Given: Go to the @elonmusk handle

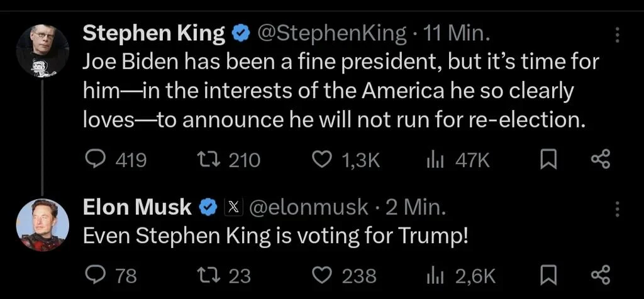Looking at the screenshot, I should click(309, 207).
